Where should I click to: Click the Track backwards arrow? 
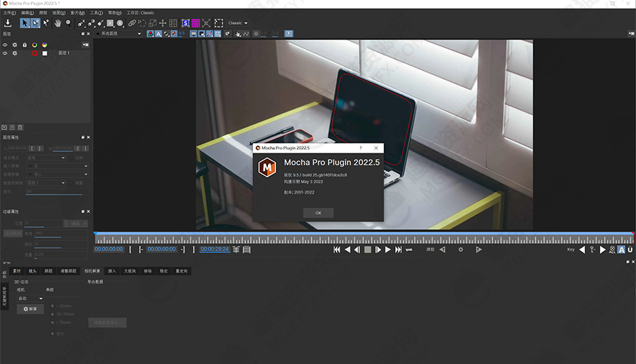coord(442,249)
